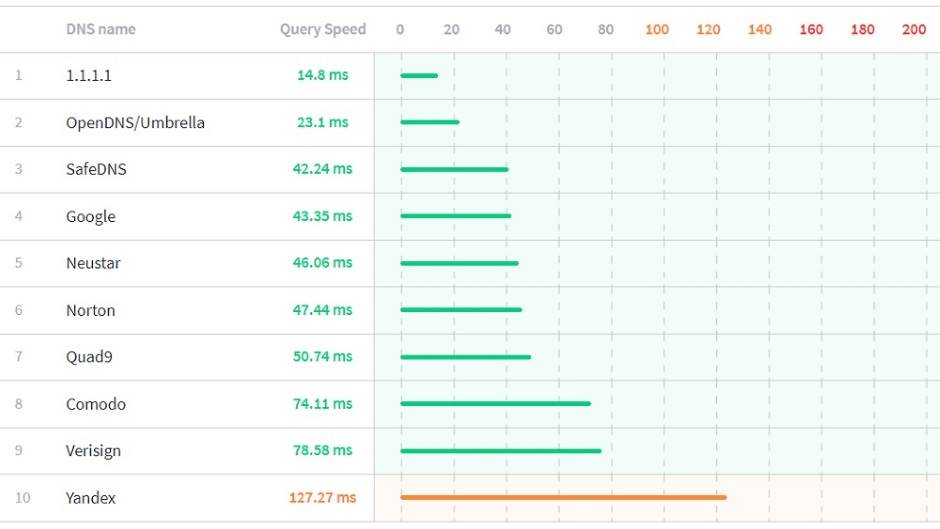Click the SafeDNS provider name

point(96,170)
